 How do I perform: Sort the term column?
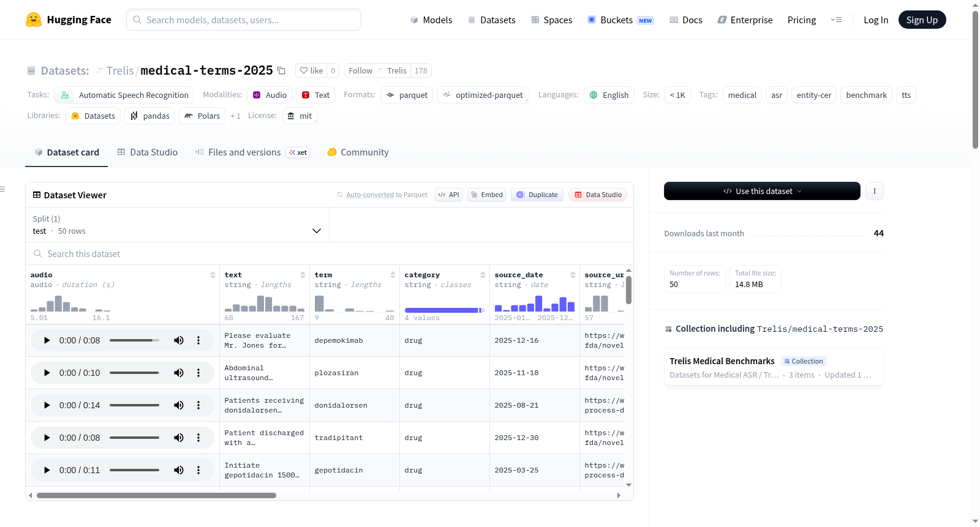[393, 275]
